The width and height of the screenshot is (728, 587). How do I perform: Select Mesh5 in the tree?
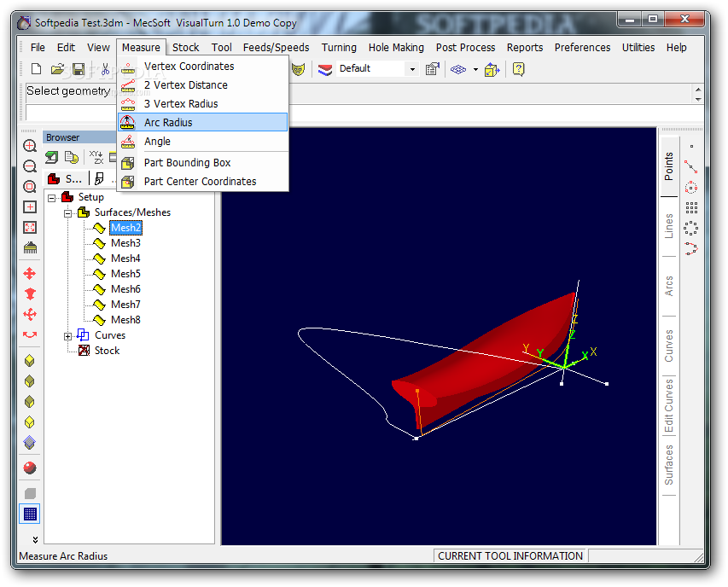click(125, 274)
